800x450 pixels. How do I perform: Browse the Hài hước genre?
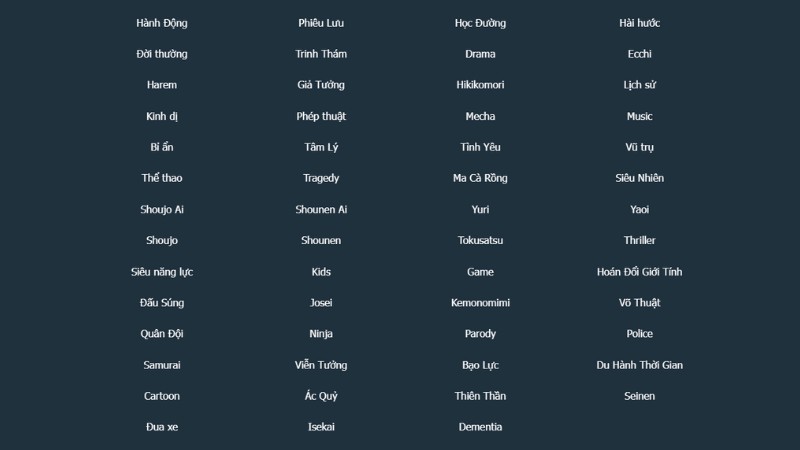pyautogui.click(x=640, y=23)
